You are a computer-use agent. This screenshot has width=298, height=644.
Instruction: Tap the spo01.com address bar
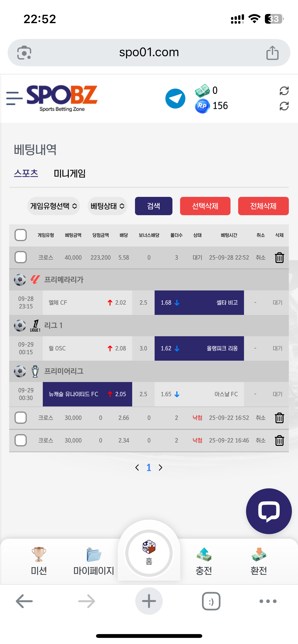point(149,53)
